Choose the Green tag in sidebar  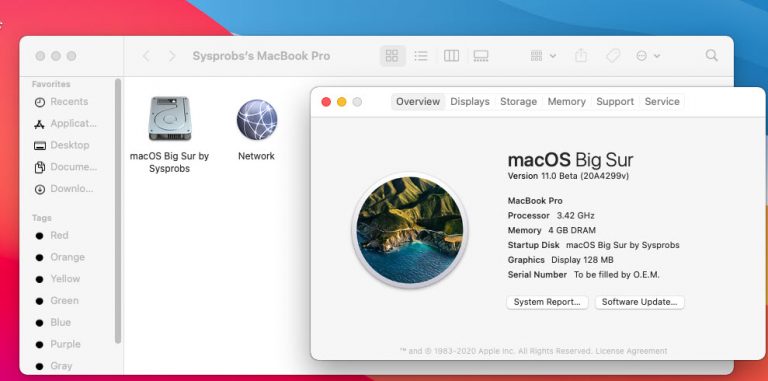(x=57, y=301)
